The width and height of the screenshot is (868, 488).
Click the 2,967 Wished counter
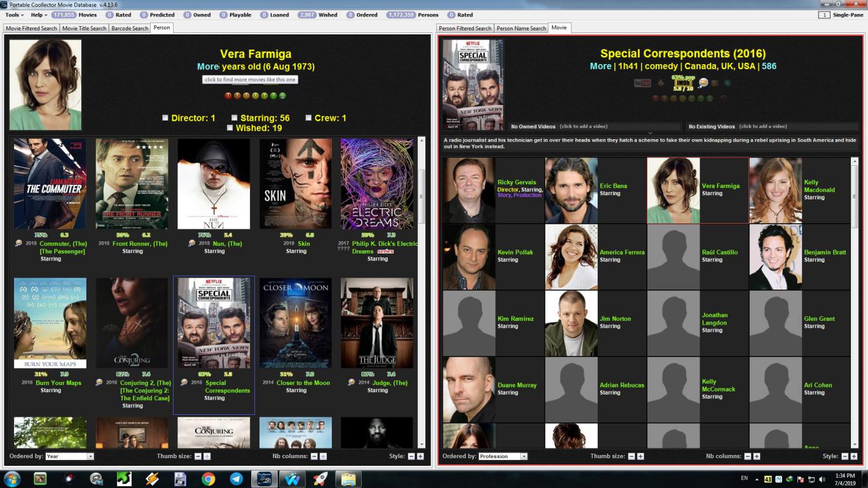(317, 15)
